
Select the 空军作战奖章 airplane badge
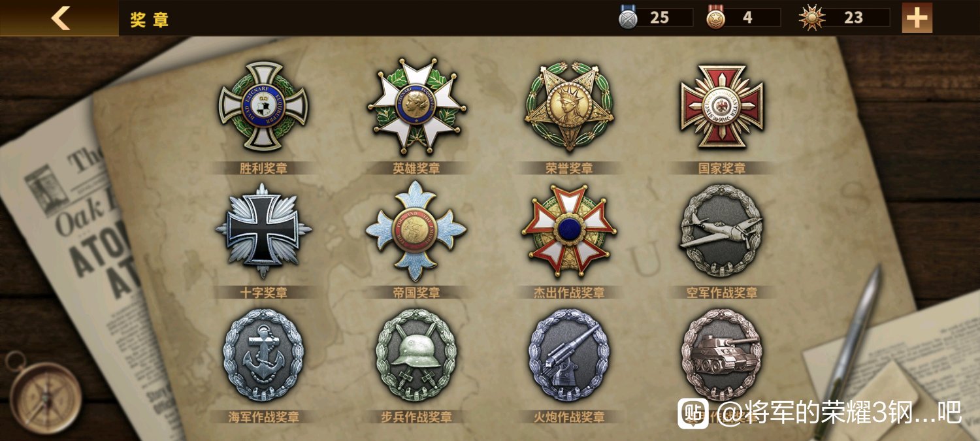[x=722, y=231]
